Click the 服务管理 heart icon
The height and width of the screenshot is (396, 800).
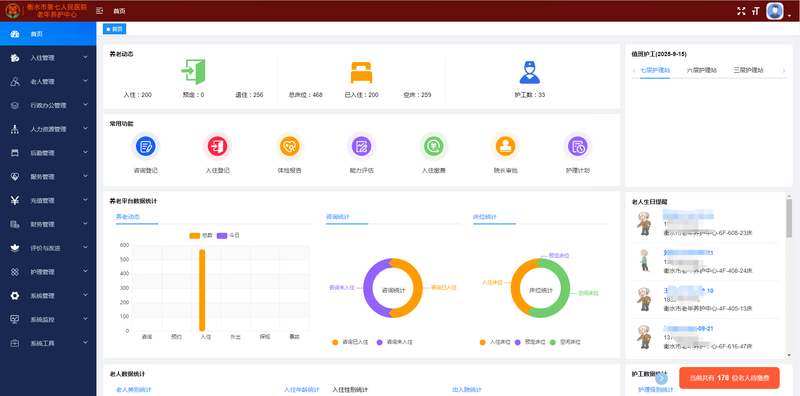[15, 177]
